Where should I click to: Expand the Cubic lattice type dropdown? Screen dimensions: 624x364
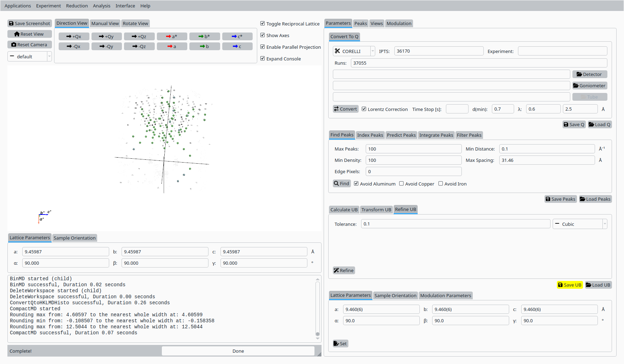[580, 224]
